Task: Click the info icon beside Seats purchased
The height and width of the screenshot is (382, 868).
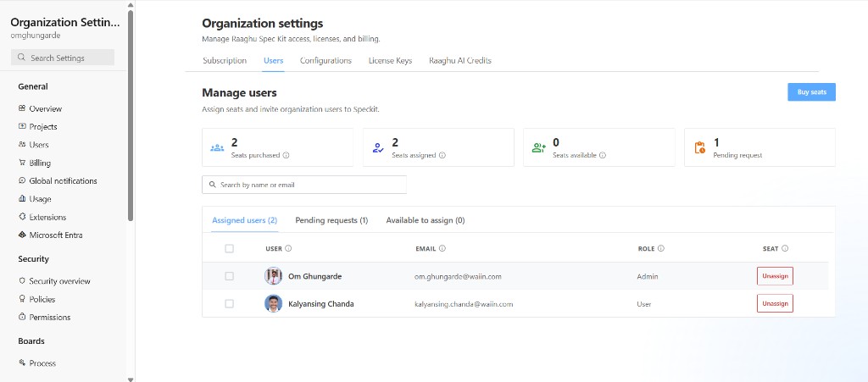Action: 287,155
